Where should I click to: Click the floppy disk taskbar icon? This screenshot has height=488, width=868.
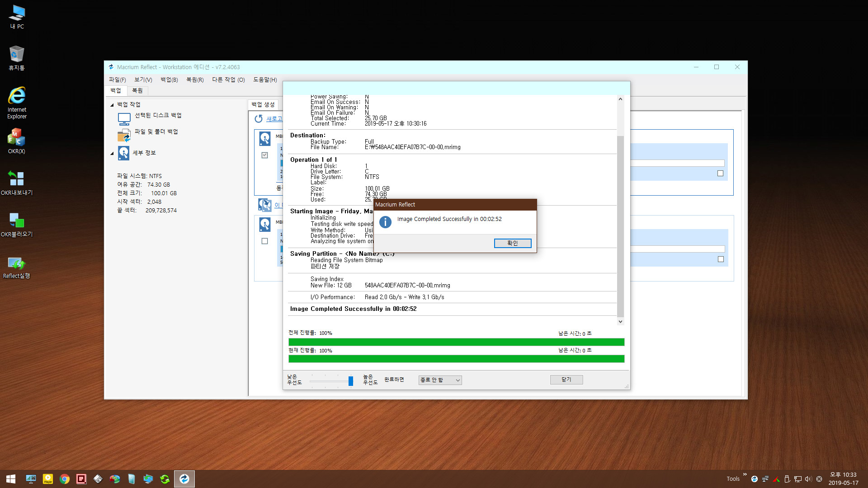[x=98, y=479]
